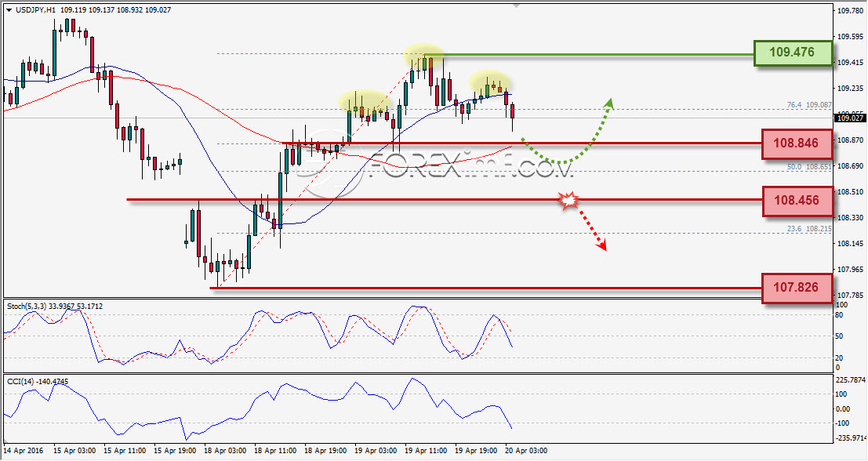Select the CCI(14) -140.4745 indicator label
This screenshot has height=461, width=868.
coord(38,381)
